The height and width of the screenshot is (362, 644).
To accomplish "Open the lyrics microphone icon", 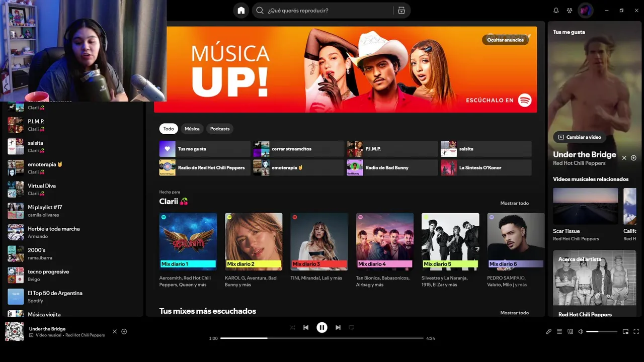I will click(549, 331).
